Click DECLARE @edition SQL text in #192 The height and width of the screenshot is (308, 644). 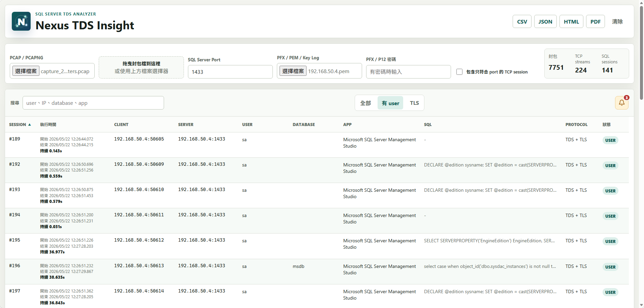(490, 165)
